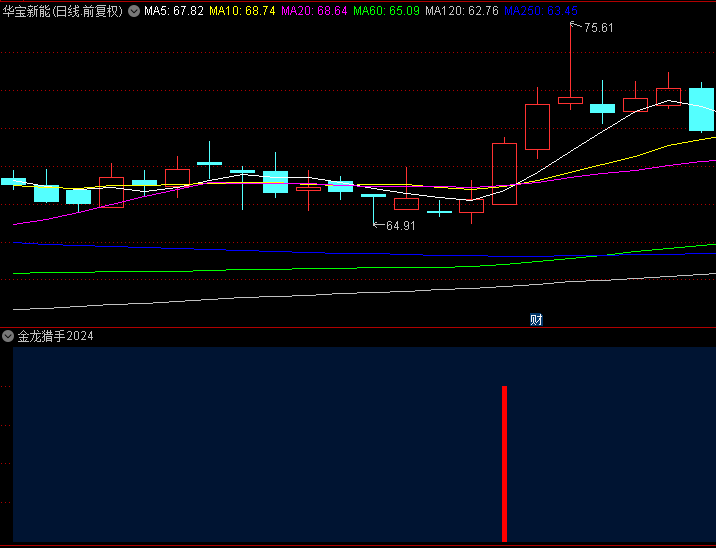The image size is (716, 548).
Task: Select the MA20: 68.64 magenta label
Action: (315, 11)
